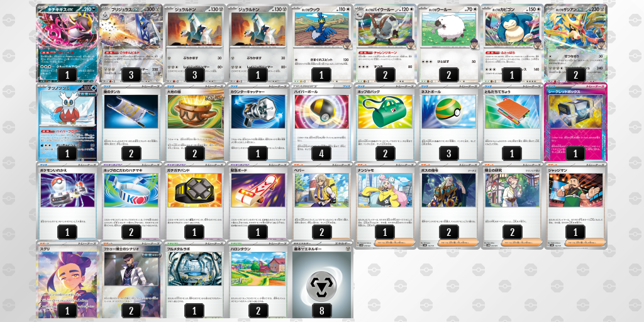The width and height of the screenshot is (644, 322).
Task: Select the Counter Catcher item card
Action: 258,122
